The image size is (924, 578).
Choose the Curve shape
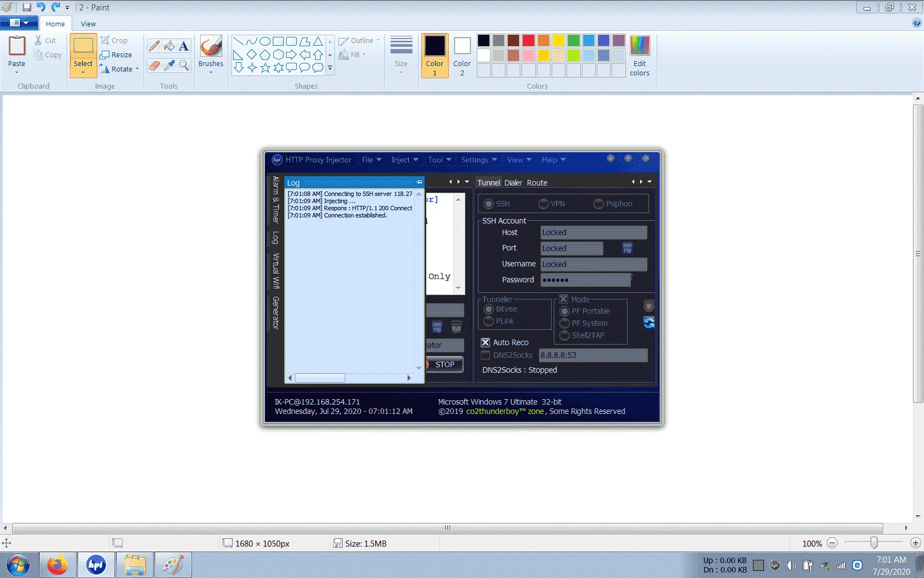click(x=251, y=41)
